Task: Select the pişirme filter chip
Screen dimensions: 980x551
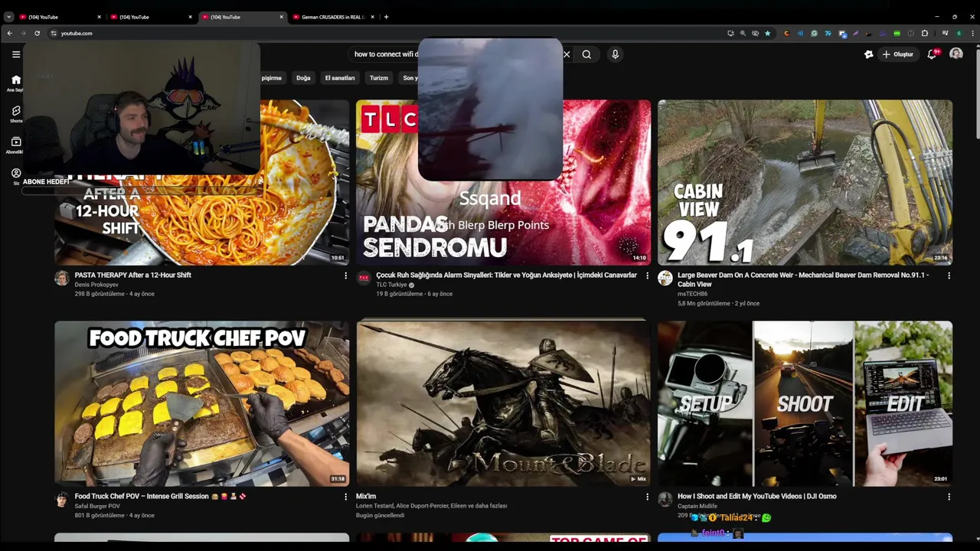Action: point(272,78)
